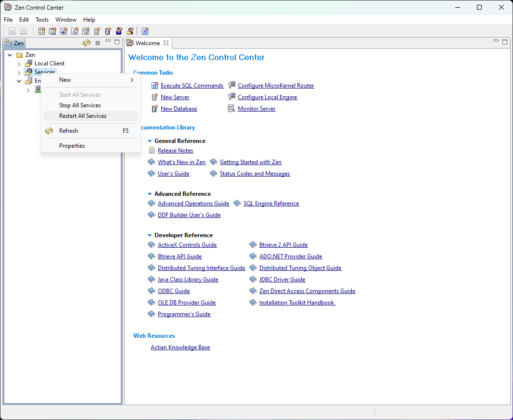This screenshot has height=420, width=513.
Task: Minimize the Welcome editor area
Action: coord(496,41)
